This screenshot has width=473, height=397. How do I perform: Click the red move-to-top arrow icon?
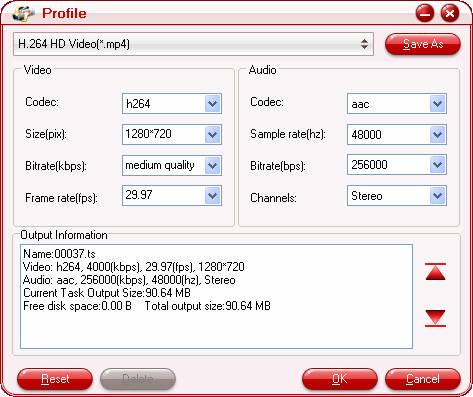pos(435,271)
